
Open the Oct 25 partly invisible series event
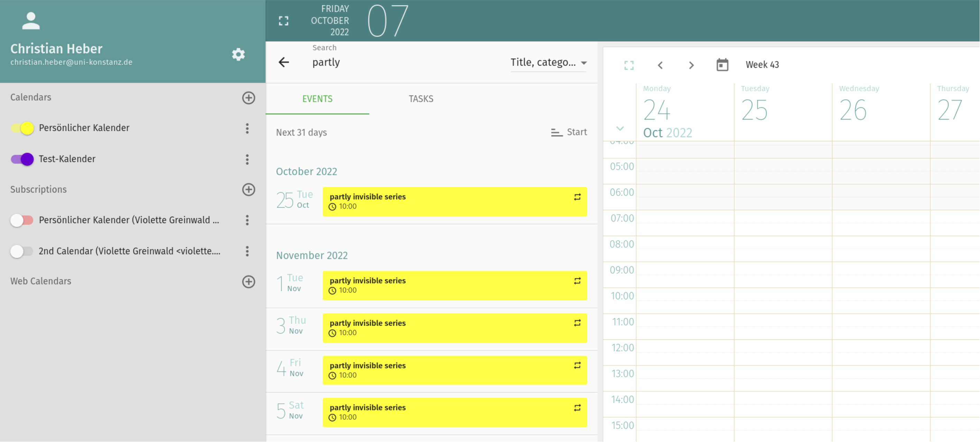[x=454, y=201]
